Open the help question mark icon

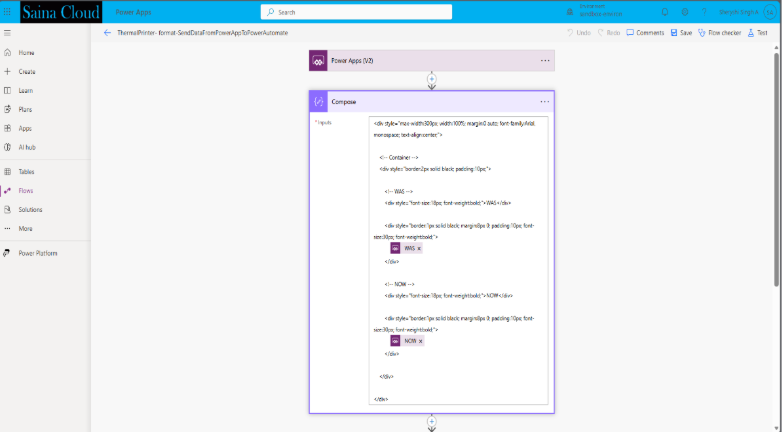tap(704, 12)
